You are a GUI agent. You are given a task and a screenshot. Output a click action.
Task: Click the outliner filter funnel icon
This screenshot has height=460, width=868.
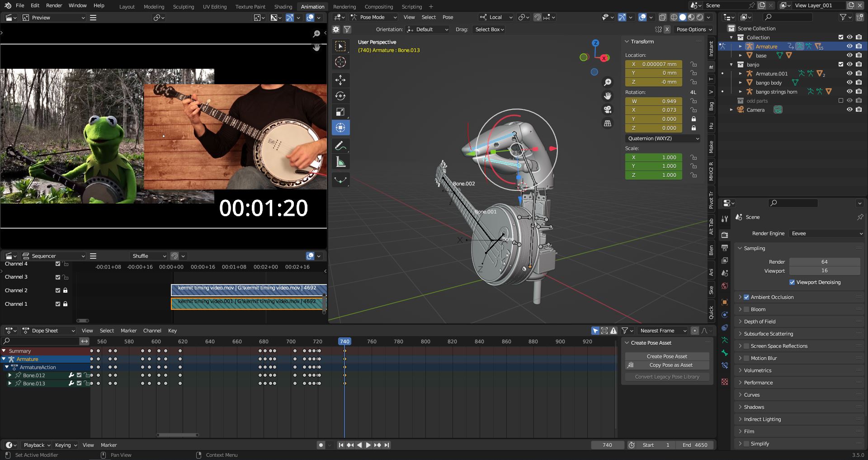pos(843,17)
